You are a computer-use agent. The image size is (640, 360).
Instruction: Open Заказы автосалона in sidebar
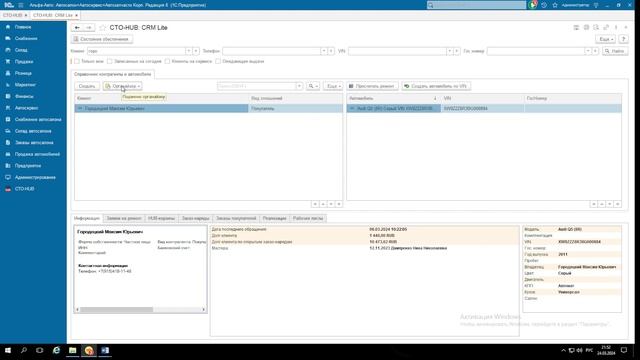(34, 142)
